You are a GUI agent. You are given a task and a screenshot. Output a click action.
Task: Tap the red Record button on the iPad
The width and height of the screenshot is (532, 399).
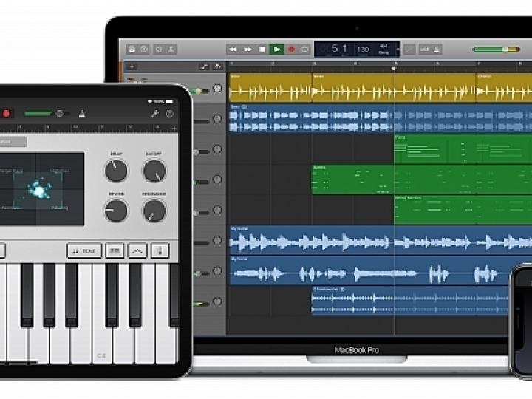tap(7, 114)
